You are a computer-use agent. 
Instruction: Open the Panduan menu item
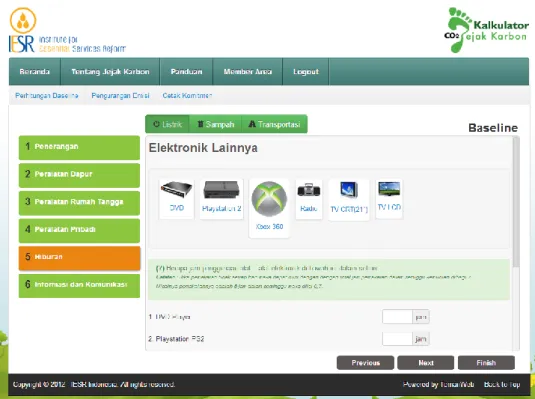click(x=186, y=72)
